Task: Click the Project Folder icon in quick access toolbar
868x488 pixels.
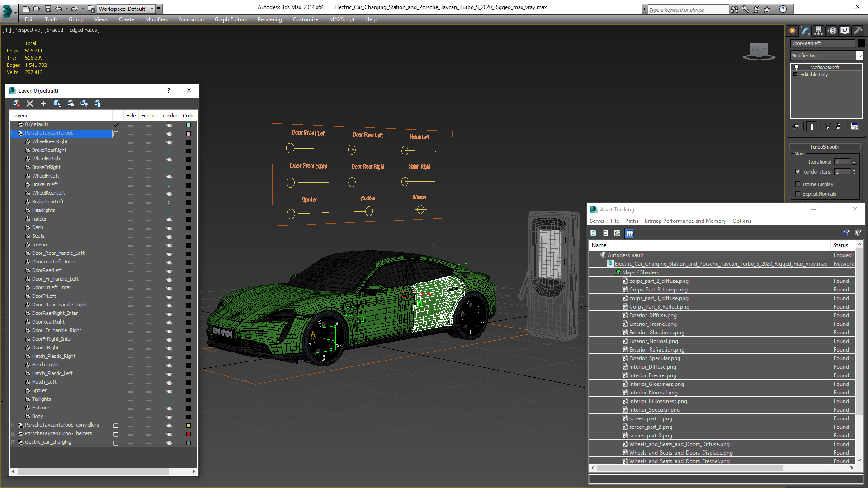Action: 91,9
